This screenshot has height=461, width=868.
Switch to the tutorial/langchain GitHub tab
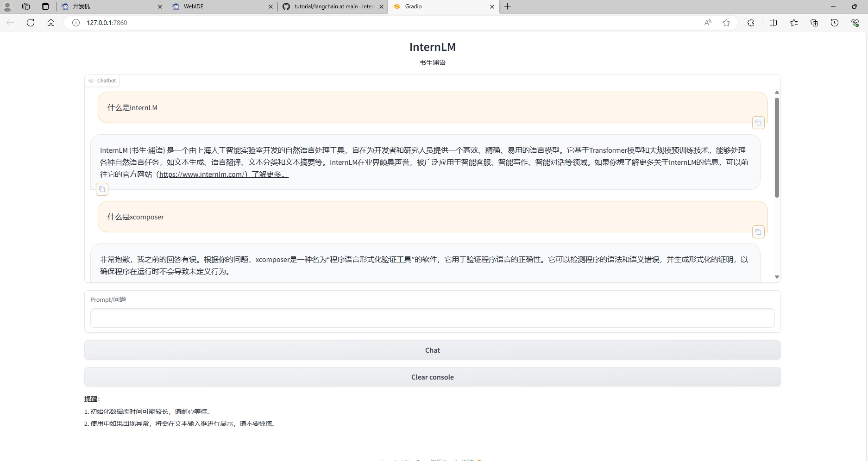coord(333,6)
